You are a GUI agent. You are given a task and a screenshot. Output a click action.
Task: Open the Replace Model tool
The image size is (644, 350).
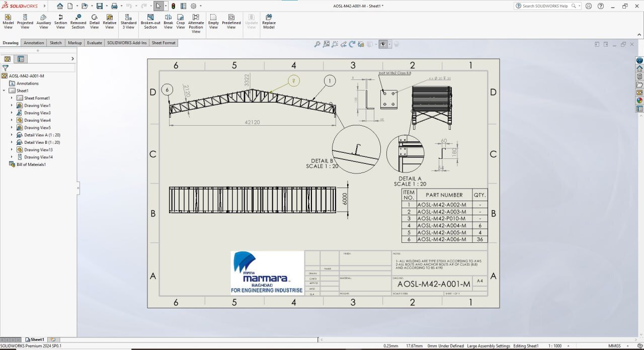[x=269, y=21]
